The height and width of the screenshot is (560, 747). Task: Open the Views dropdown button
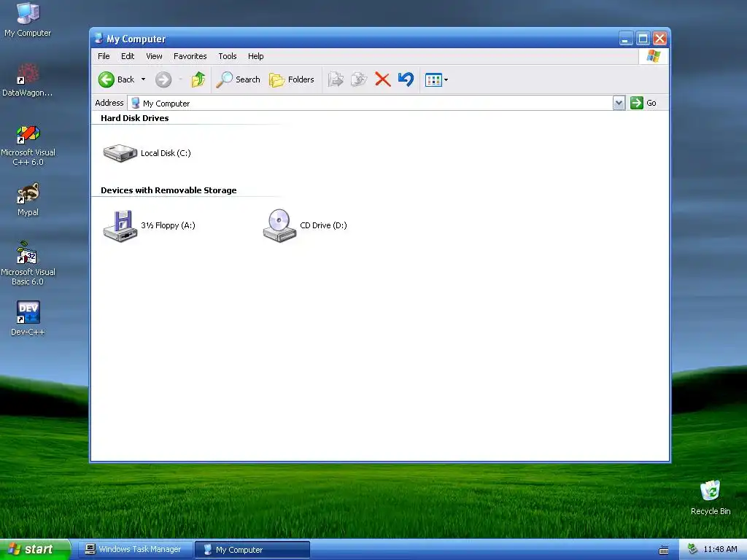[x=436, y=79]
